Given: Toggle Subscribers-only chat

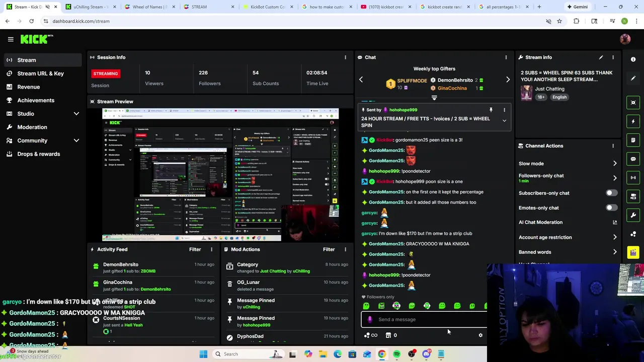Looking at the screenshot, I should 611,193.
